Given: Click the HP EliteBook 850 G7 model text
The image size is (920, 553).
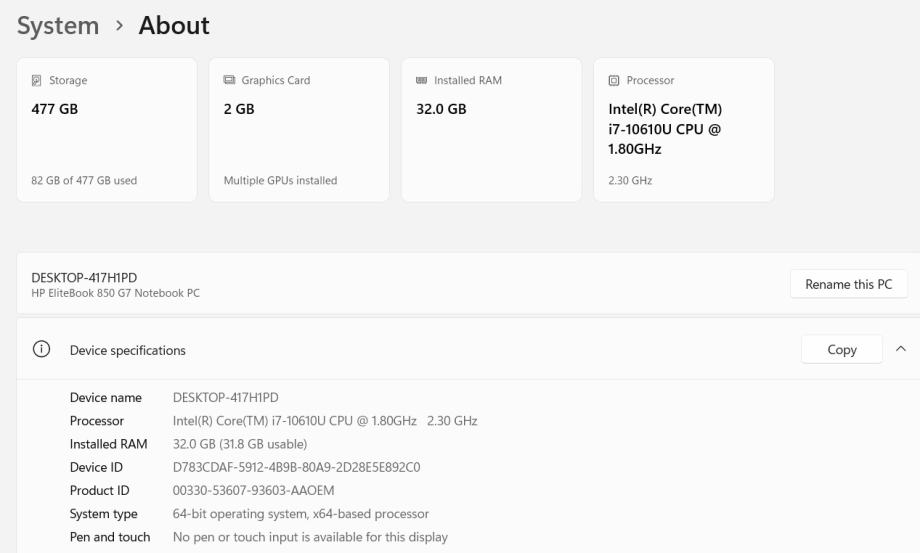Looking at the screenshot, I should [115, 294].
